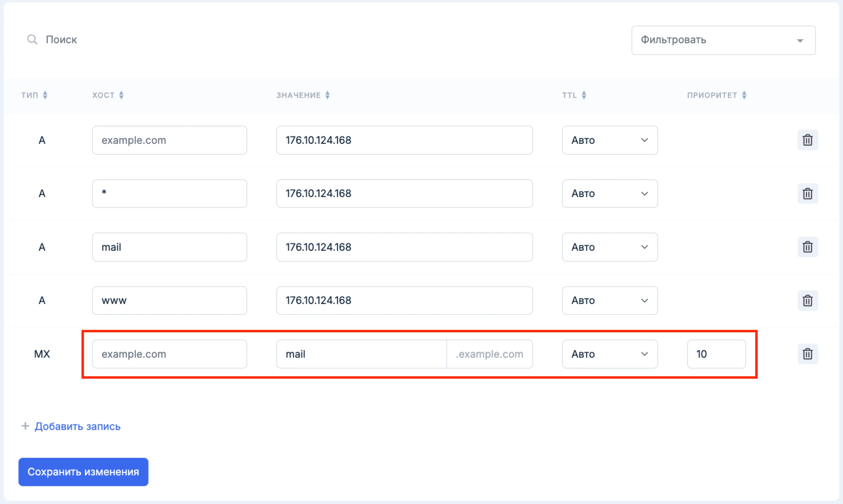Click the ЗНАЧЕНИЕ column header
This screenshot has height=504, width=843.
point(298,95)
